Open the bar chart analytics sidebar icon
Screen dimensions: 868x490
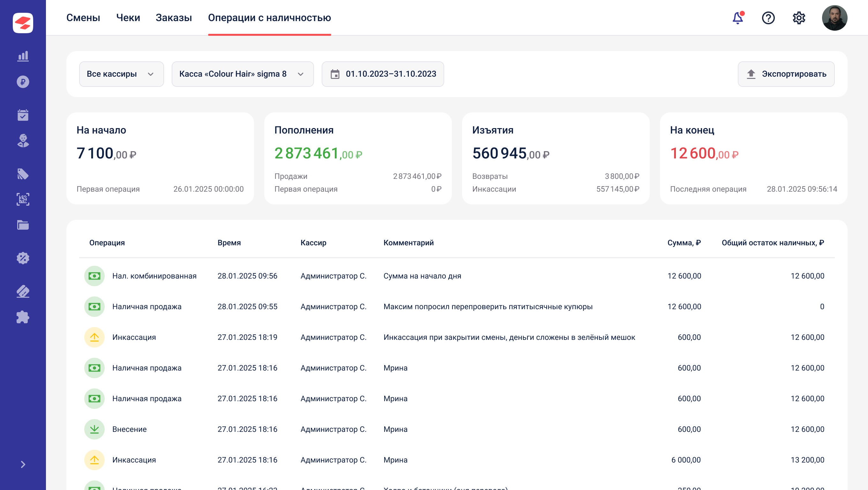click(x=23, y=56)
